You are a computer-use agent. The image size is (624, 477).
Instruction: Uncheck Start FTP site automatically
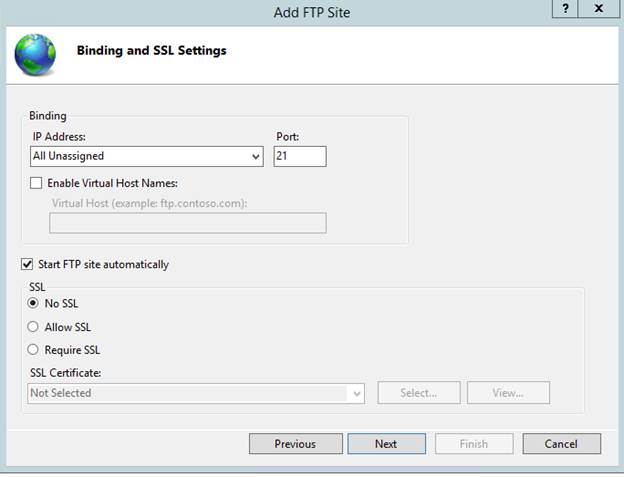[x=27, y=264]
